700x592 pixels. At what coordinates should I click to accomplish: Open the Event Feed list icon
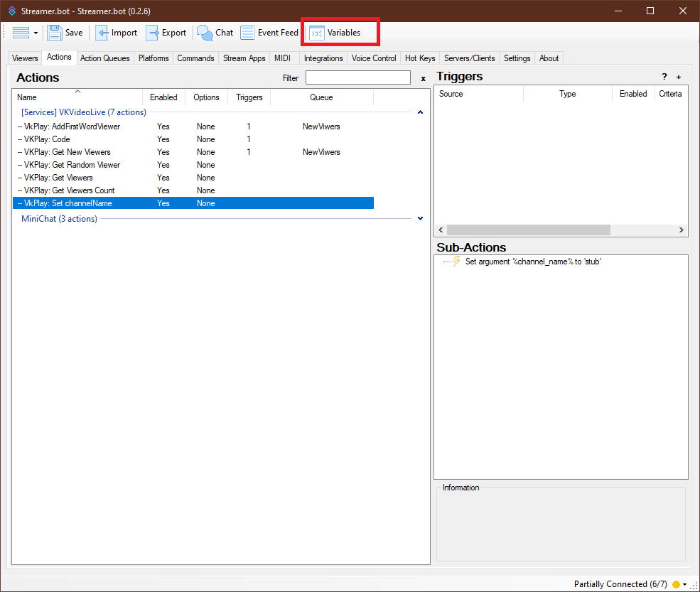(247, 33)
